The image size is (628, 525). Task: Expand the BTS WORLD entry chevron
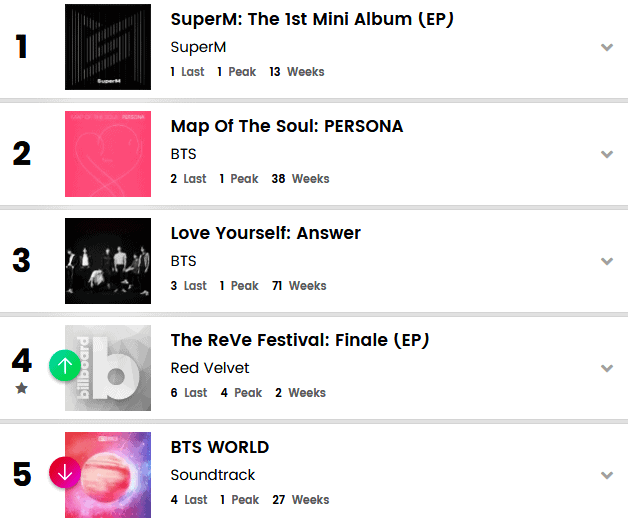[606, 475]
